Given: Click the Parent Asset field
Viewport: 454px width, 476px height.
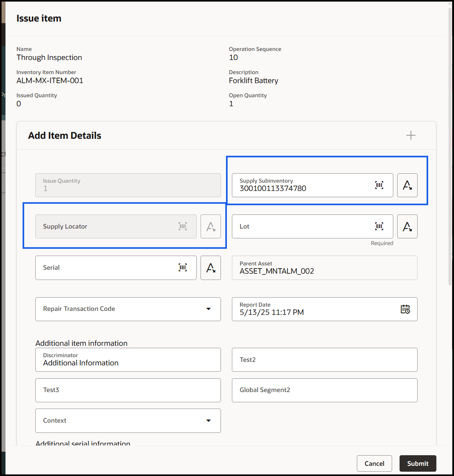Looking at the screenshot, I should 325,268.
